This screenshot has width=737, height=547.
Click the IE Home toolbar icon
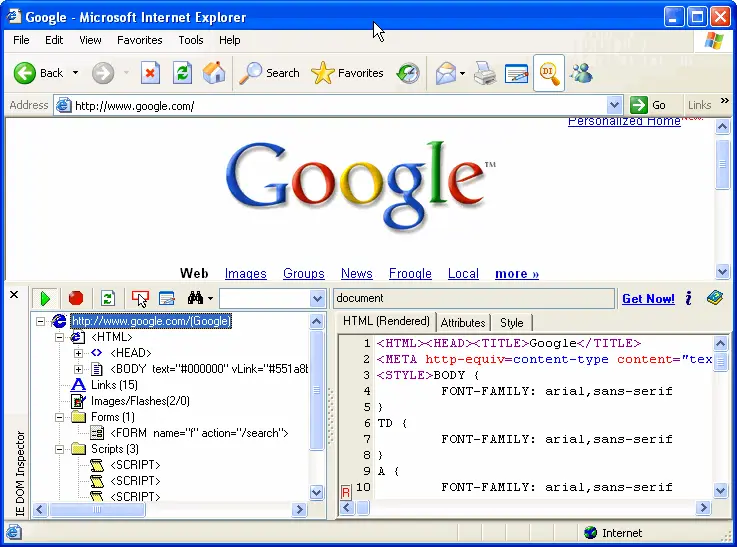coord(214,73)
